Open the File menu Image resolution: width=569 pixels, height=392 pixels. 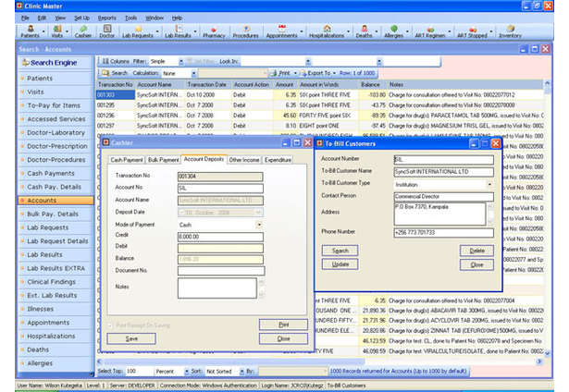[x=25, y=18]
